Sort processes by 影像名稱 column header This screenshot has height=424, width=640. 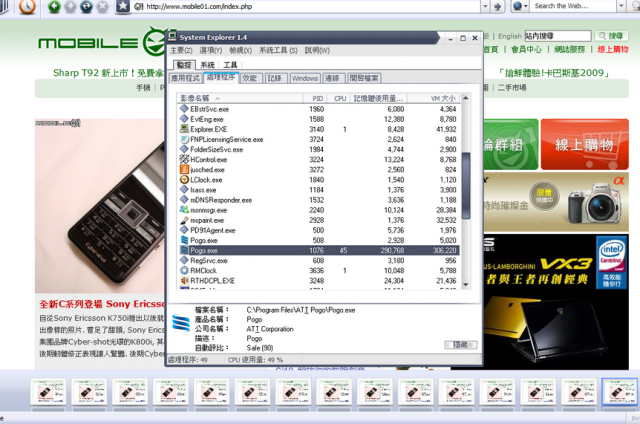pos(240,98)
